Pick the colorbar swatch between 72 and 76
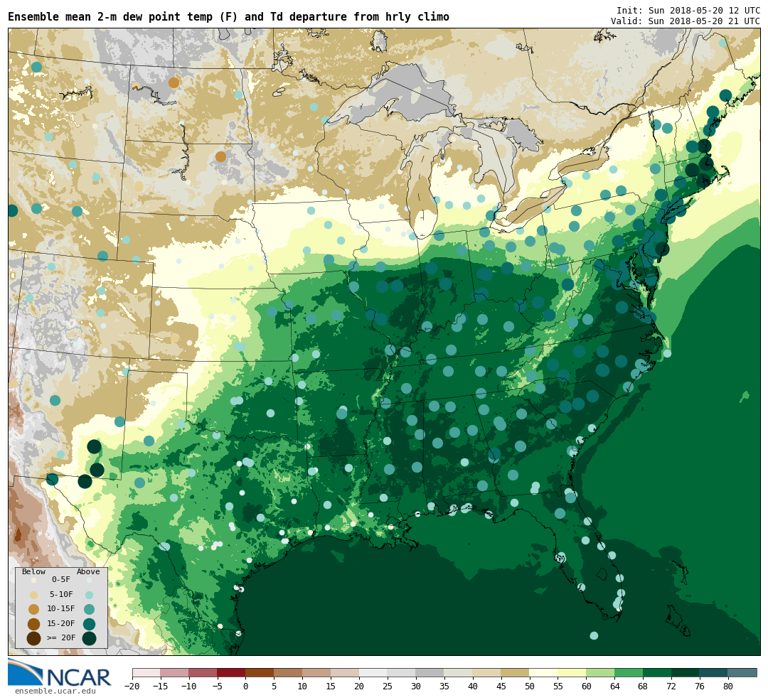Viewport: 768px width, 700px height. 686,672
